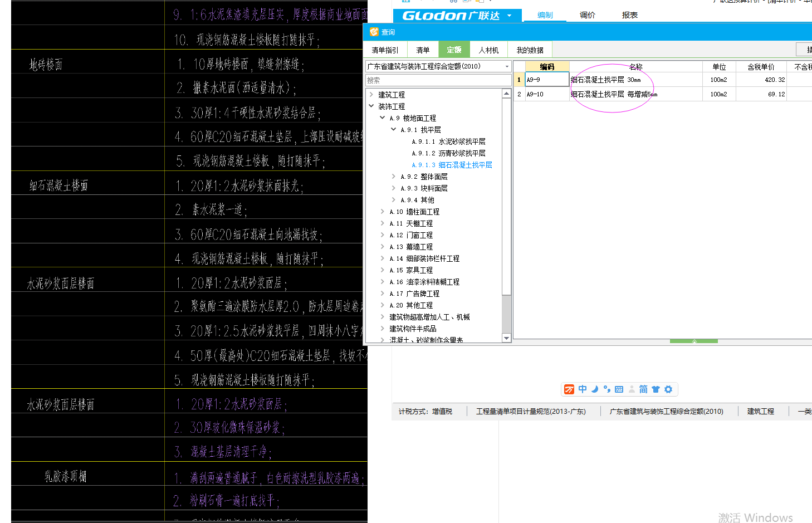Screen dimensions: 812x523
Task: Click status bar 工程量清单项目计量规范(2013-广东)
Action: point(531,412)
